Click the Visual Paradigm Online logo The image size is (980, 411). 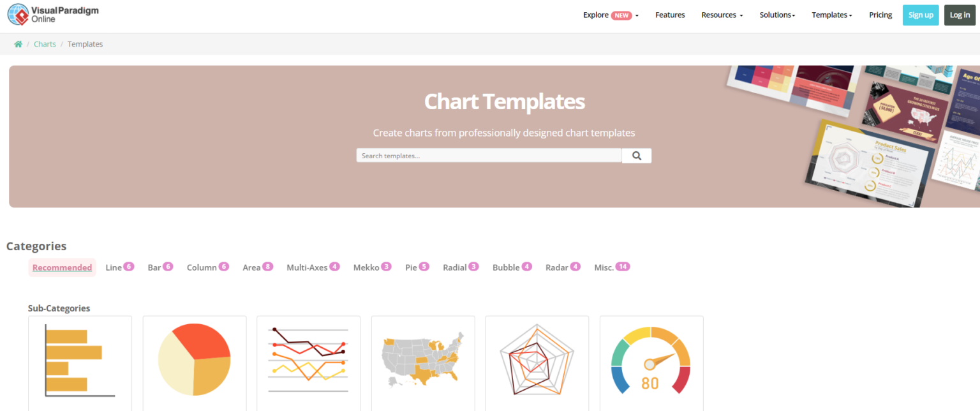[x=52, y=14]
